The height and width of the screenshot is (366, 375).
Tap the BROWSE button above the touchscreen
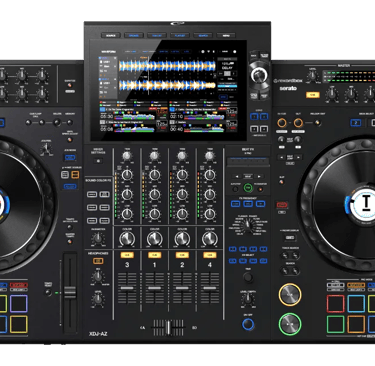click(134, 35)
